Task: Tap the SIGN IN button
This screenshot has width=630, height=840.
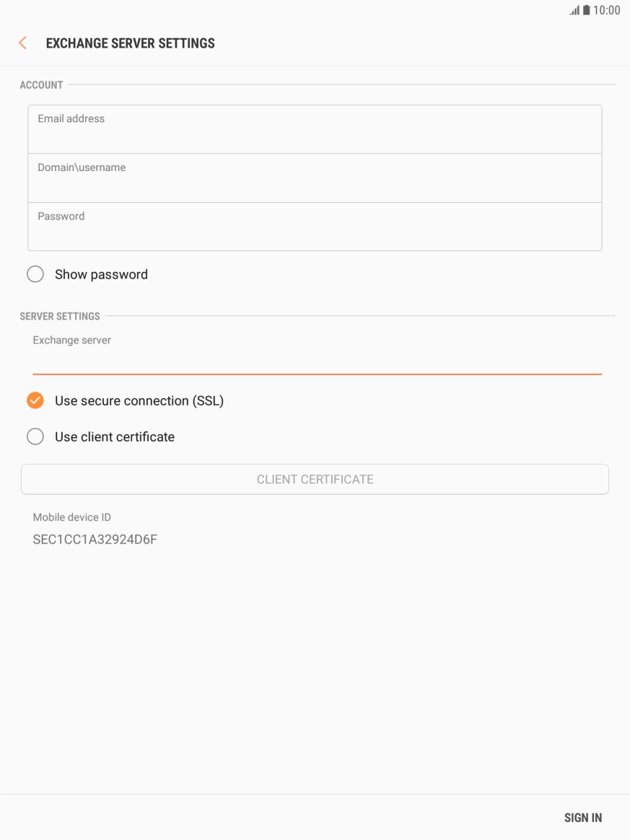Action: 582,818
